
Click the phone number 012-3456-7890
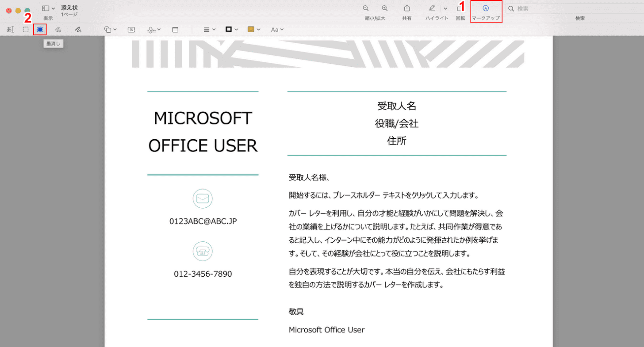pyautogui.click(x=203, y=274)
